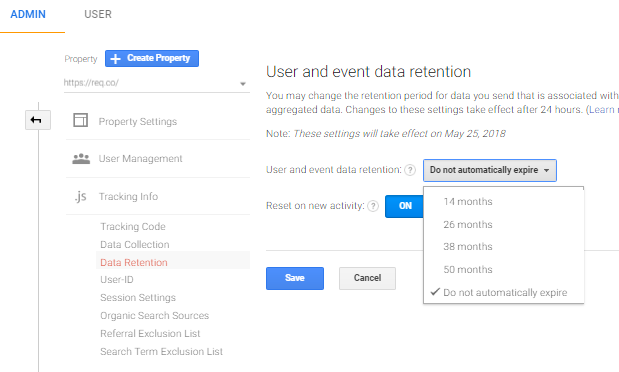Click the Create Property button
619x372 pixels.
coord(152,58)
